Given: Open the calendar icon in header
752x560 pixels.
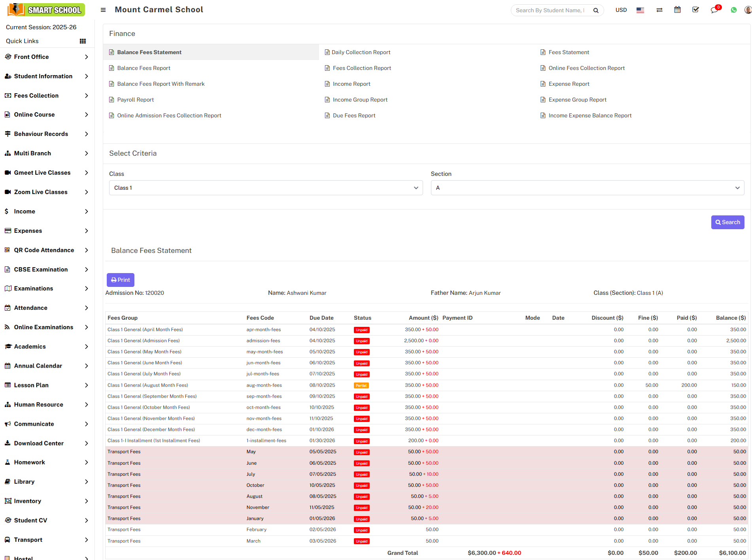Looking at the screenshot, I should 677,10.
